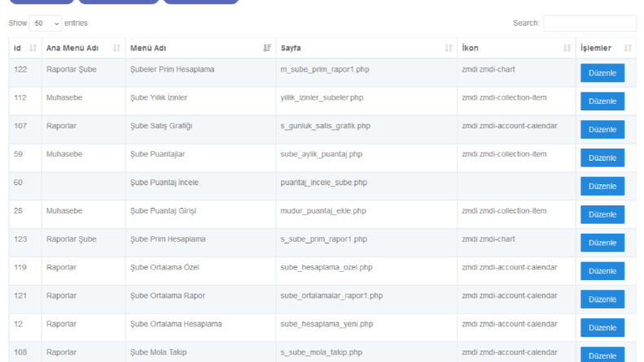This screenshot has height=362, width=644.
Task: Click the Sayfa header label
Action: [x=291, y=48]
